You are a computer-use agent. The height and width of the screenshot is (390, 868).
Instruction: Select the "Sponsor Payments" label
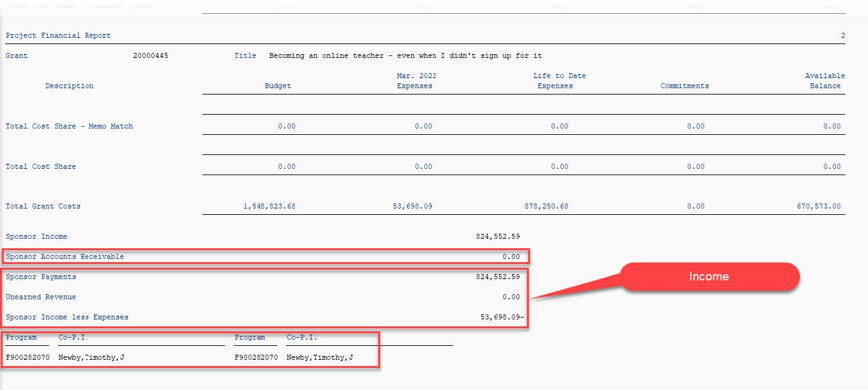(41, 277)
